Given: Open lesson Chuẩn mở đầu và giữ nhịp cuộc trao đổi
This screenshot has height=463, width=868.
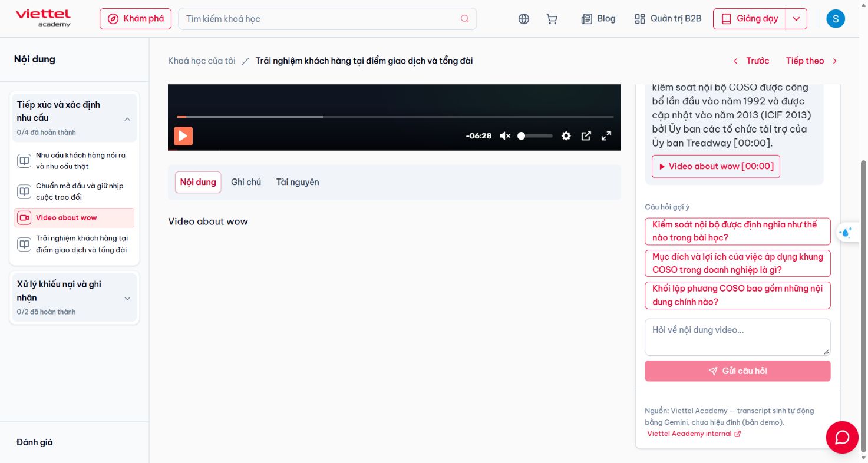Looking at the screenshot, I should coord(74,191).
